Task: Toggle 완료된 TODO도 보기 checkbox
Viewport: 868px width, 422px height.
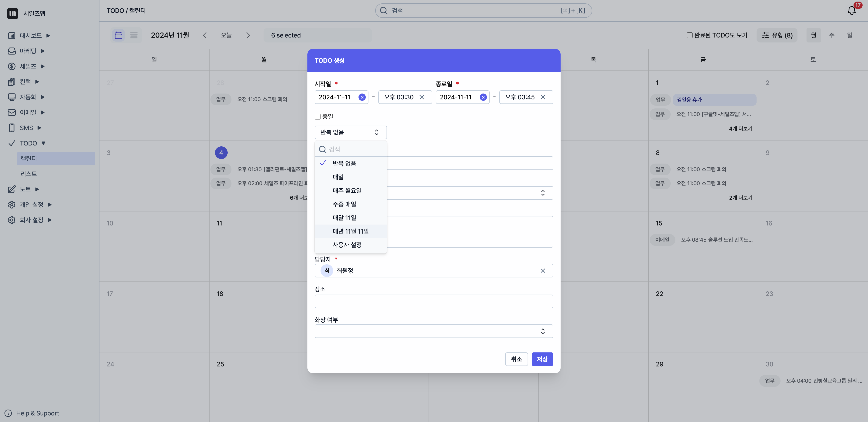Action: point(689,35)
